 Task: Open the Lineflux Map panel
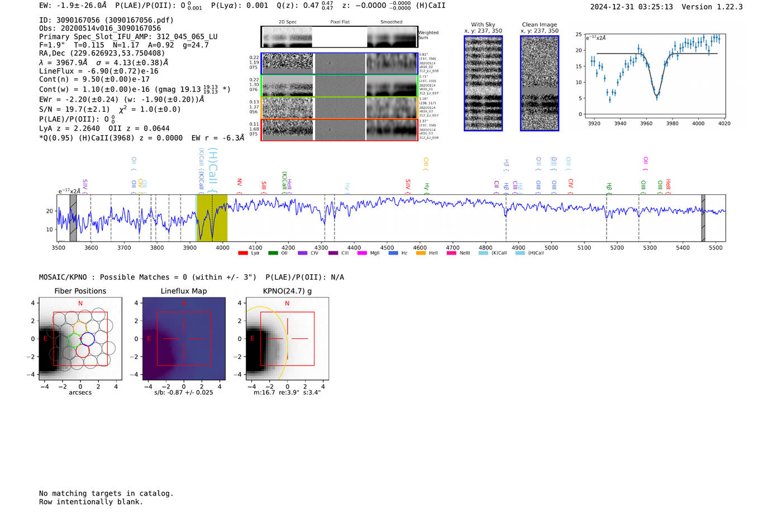coord(184,339)
